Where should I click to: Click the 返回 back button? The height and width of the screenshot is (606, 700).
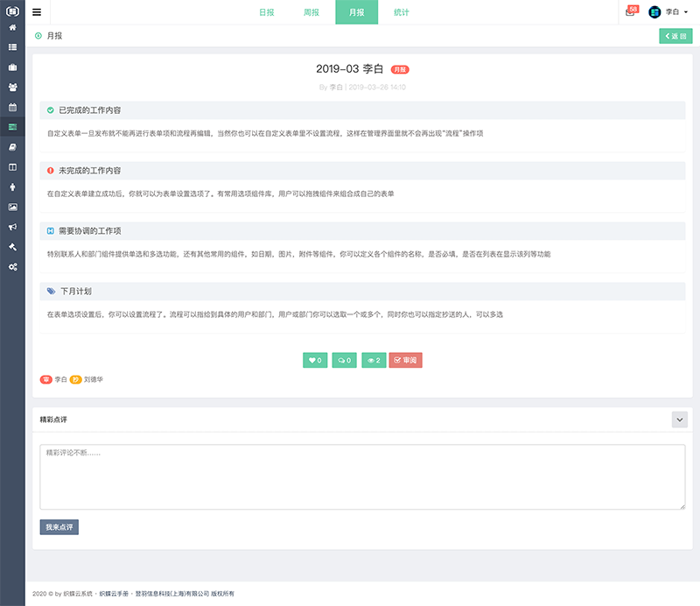pyautogui.click(x=675, y=36)
